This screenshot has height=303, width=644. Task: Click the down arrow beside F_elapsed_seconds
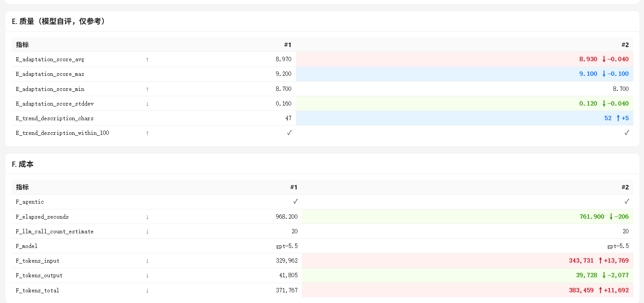click(x=147, y=217)
